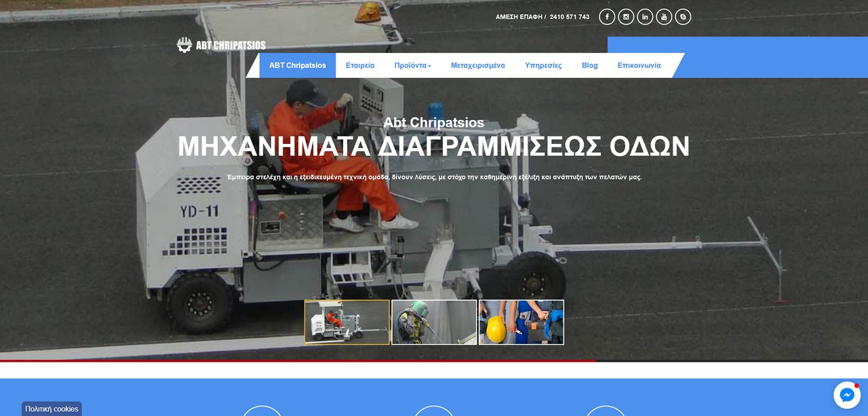Select the ABT Chripatsios home tab
Image resolution: width=868 pixels, height=416 pixels.
tap(297, 66)
